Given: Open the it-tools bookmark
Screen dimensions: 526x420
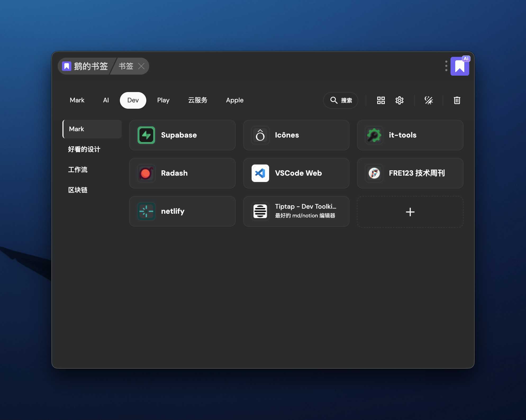Looking at the screenshot, I should [410, 135].
